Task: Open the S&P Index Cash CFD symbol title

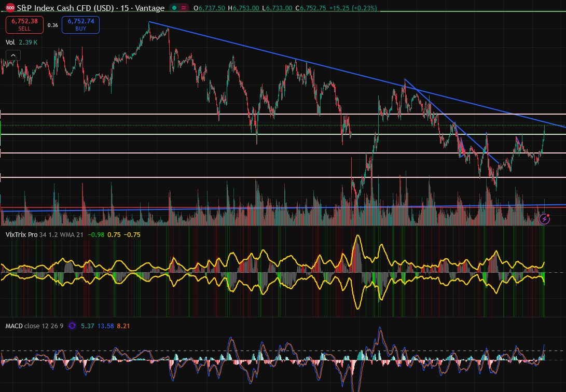Action: click(91, 8)
